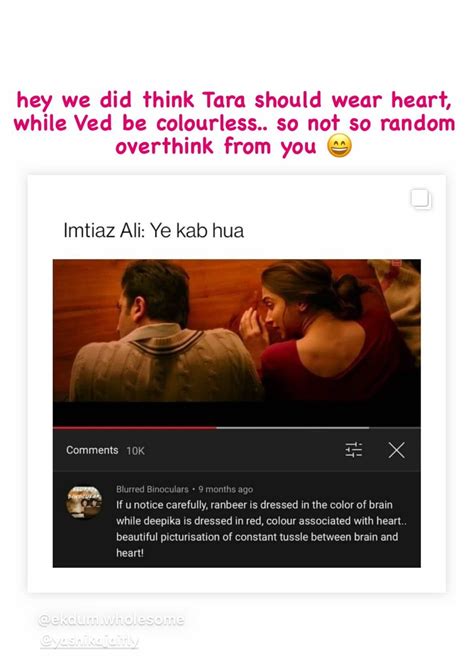Tap the "9 months ago" comment timestamp
This screenshot has width=474, height=664.
tap(225, 489)
